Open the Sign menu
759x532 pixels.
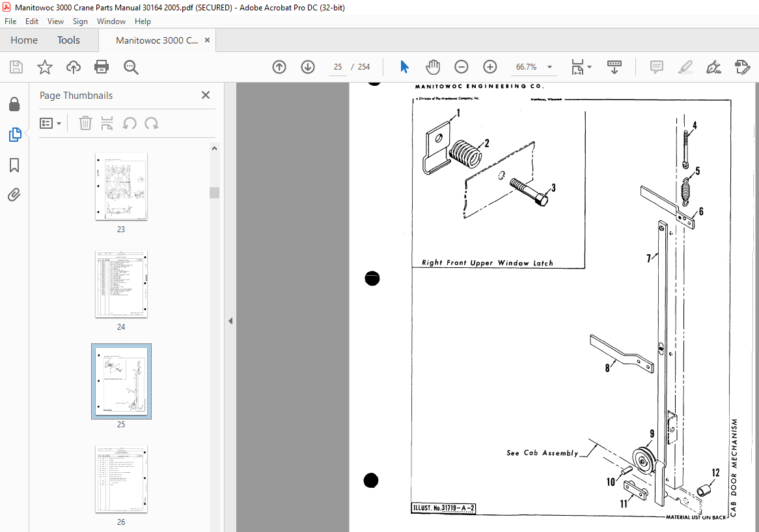[80, 21]
